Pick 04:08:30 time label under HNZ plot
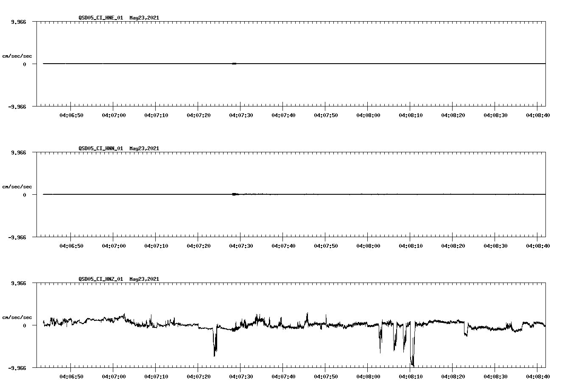 click(x=495, y=377)
